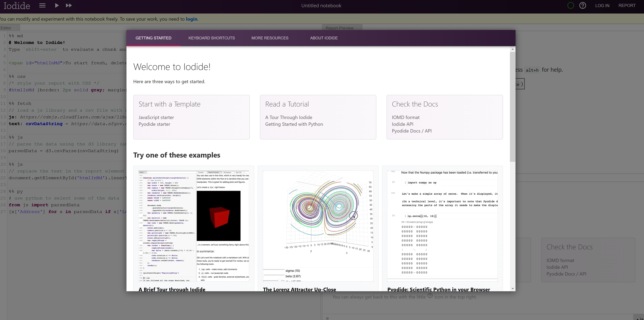Click the 'from js import parsedData' editor line
The width and height of the screenshot is (644, 320).
pyautogui.click(x=44, y=205)
